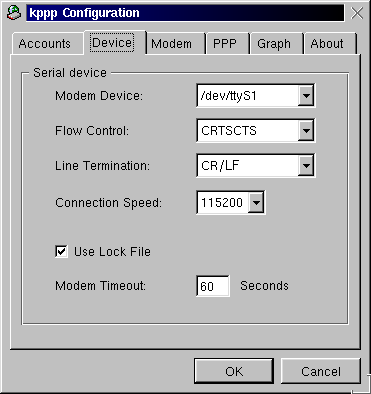Image resolution: width=371 pixels, height=394 pixels.
Task: Switch to the Accounts tab
Action: (x=45, y=44)
